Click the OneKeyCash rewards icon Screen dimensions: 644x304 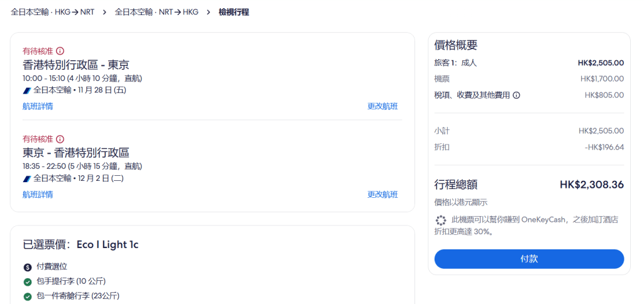(441, 220)
